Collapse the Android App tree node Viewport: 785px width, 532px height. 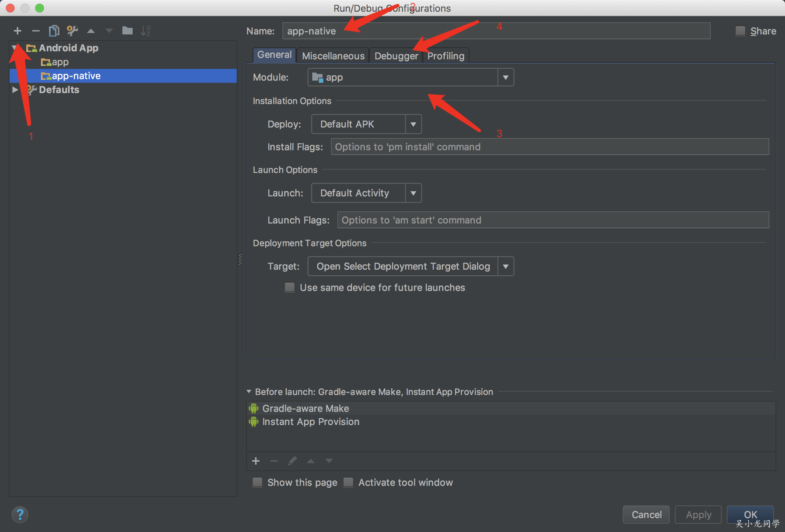click(14, 48)
